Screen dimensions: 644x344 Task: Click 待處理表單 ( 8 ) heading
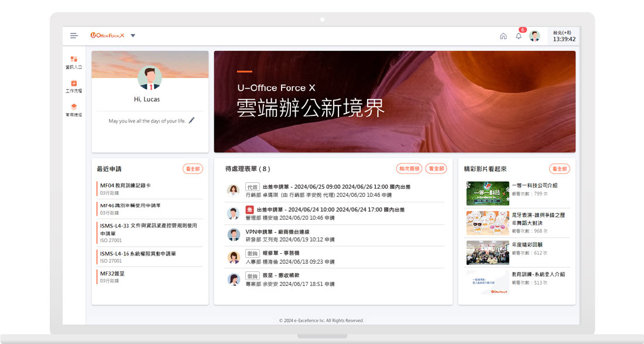click(248, 169)
